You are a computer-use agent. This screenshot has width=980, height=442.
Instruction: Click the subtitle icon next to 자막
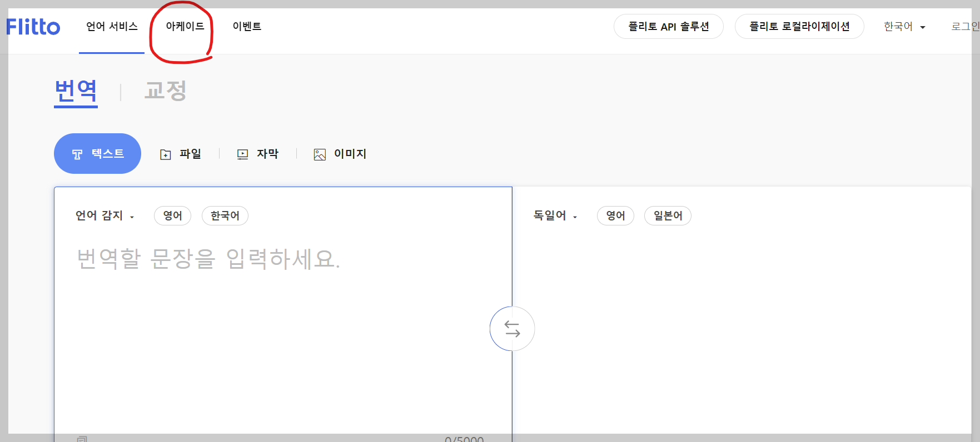(x=242, y=154)
